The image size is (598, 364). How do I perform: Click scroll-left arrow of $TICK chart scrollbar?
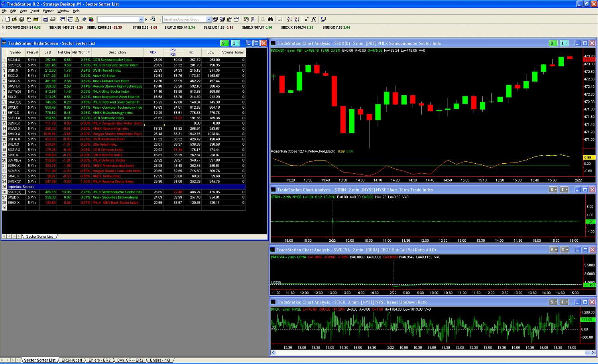click(x=273, y=352)
